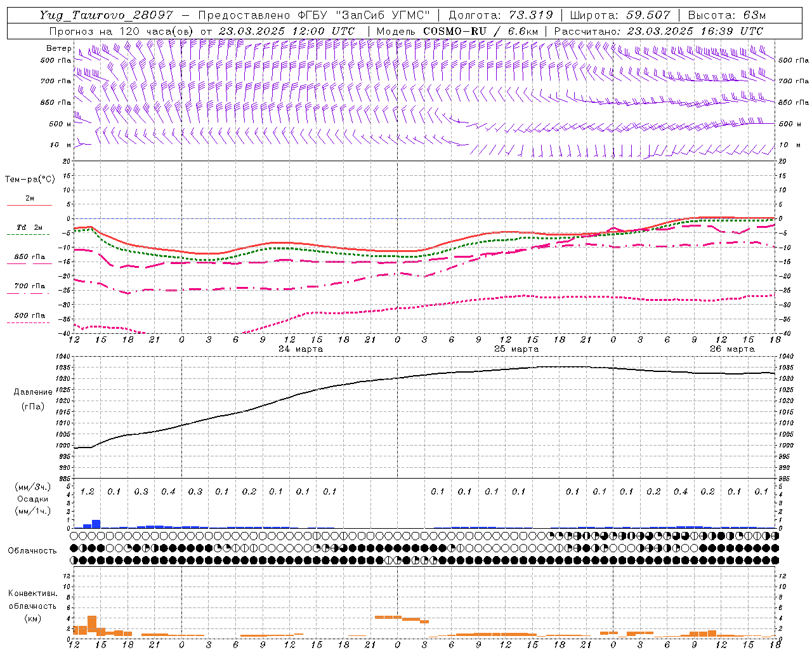Click the 1.2 precipitation total value
The image size is (812, 650).
(87, 491)
